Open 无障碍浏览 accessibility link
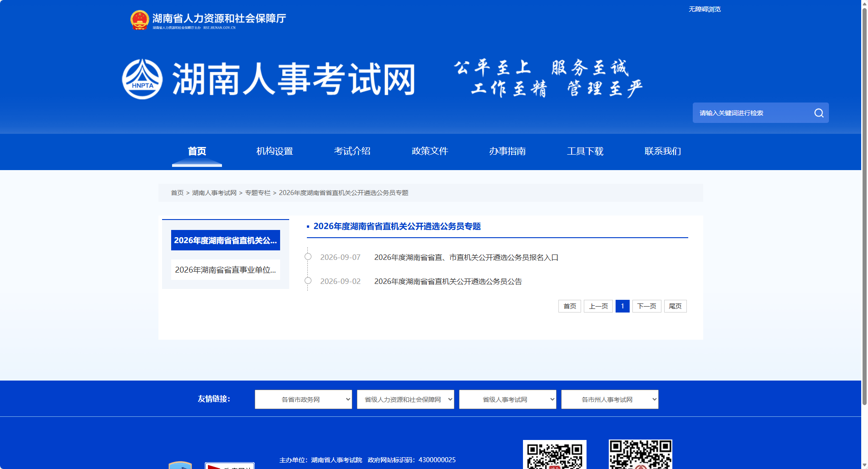Viewport: 868px width, 469px height. coord(705,9)
